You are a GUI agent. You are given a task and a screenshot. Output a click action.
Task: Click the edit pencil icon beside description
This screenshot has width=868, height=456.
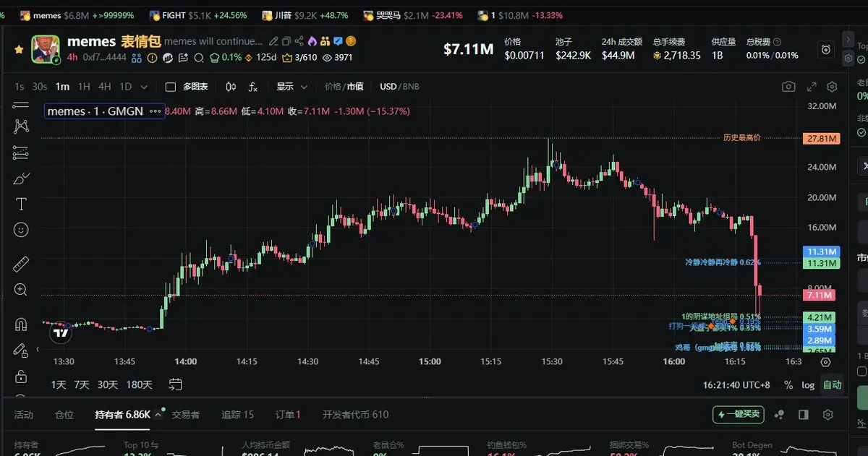(273, 41)
